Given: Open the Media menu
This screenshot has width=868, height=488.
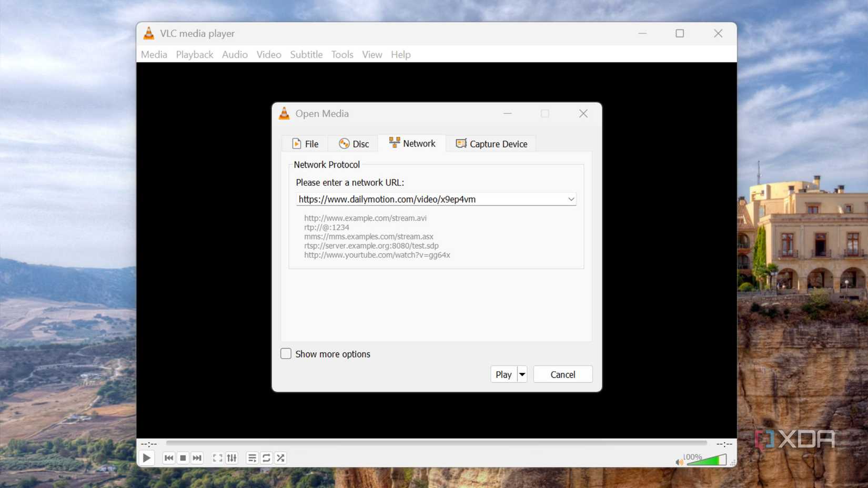Looking at the screenshot, I should point(154,54).
